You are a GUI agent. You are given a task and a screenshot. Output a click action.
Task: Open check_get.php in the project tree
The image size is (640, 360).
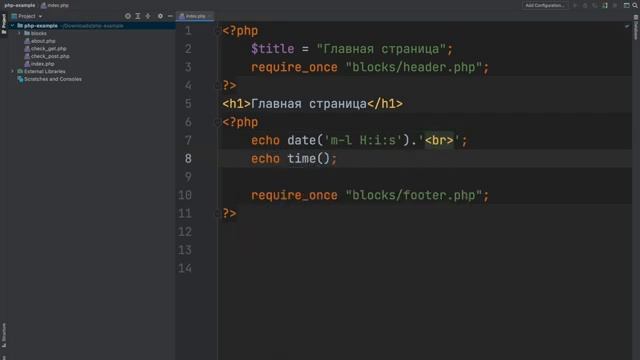coord(45,49)
